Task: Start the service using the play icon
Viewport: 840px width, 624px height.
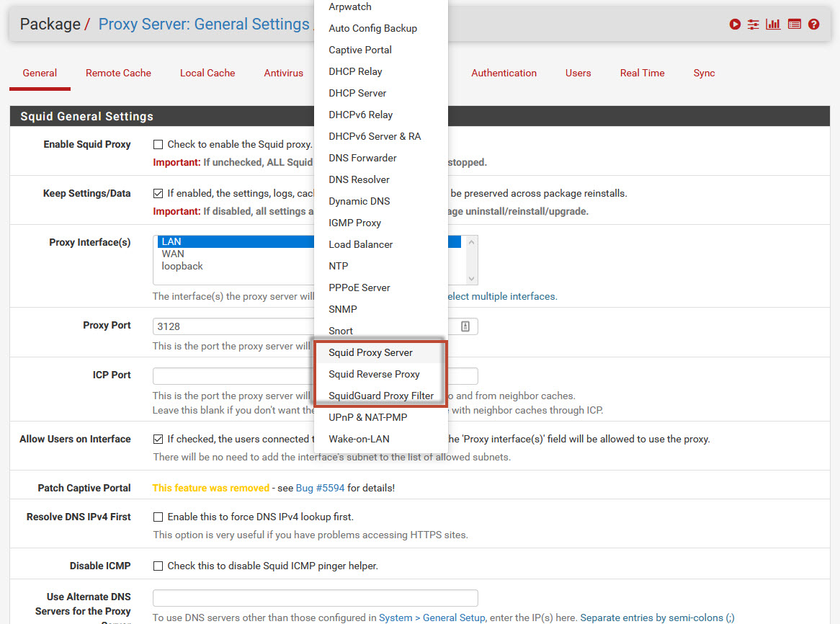Action: pyautogui.click(x=735, y=24)
